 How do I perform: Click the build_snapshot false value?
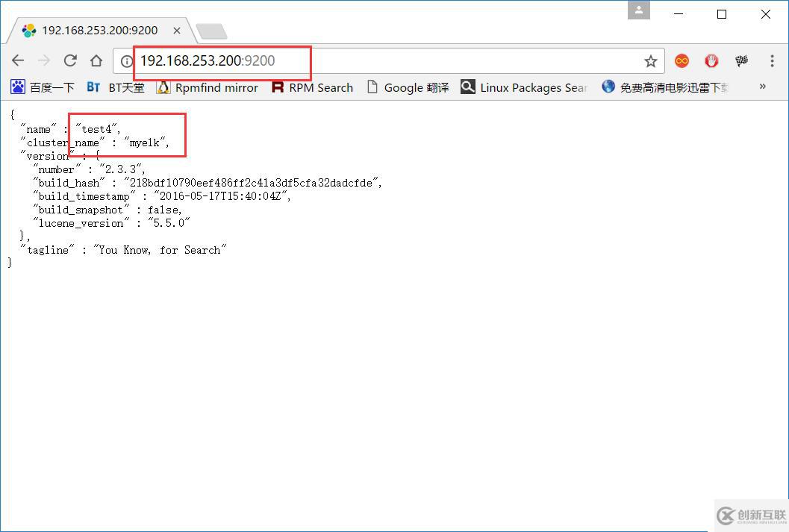tap(164, 210)
